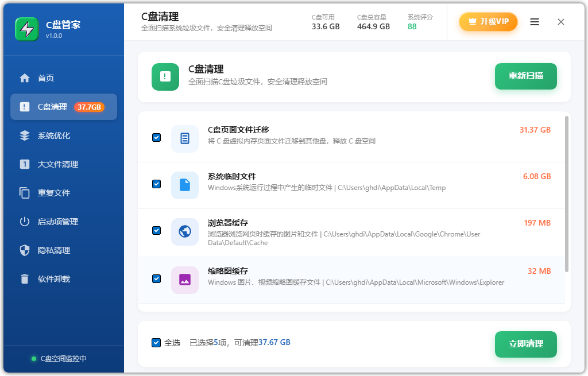This screenshot has width=588, height=376.
Task: Click the 缩略图缓存 title text
Action: pyautogui.click(x=228, y=271)
